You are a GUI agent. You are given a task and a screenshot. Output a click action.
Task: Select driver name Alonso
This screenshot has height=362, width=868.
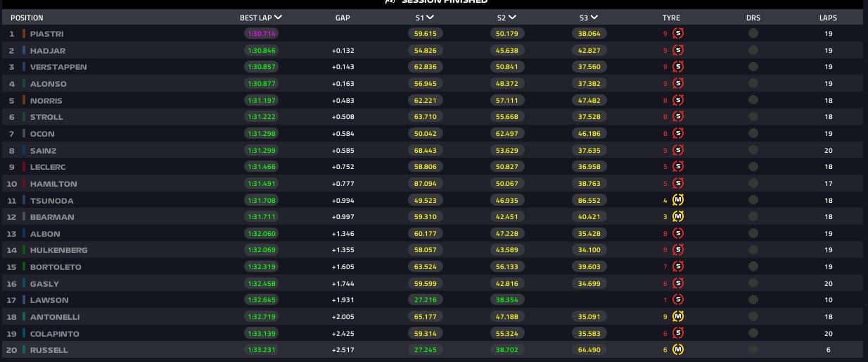click(x=49, y=84)
